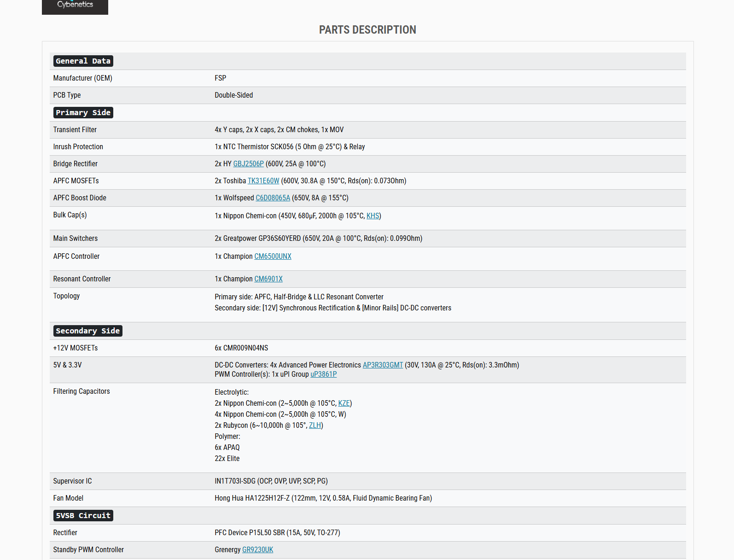This screenshot has width=734, height=560.
Task: Click the 'Polymer:' subheading
Action: pyautogui.click(x=227, y=437)
